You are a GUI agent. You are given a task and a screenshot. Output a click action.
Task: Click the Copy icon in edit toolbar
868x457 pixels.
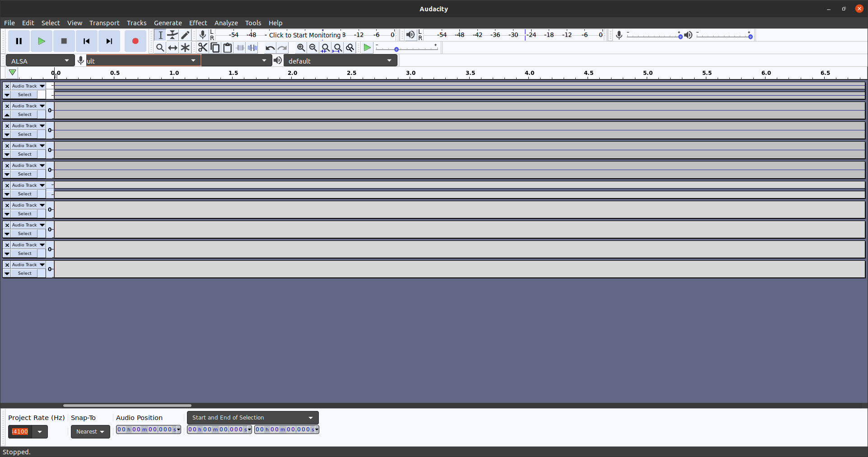pos(215,47)
